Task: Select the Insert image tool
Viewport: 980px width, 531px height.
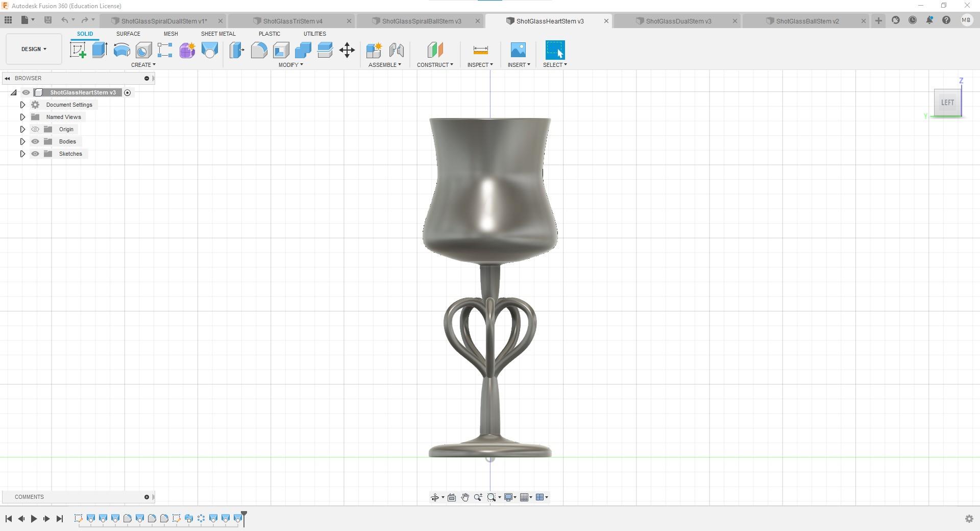Action: point(518,50)
